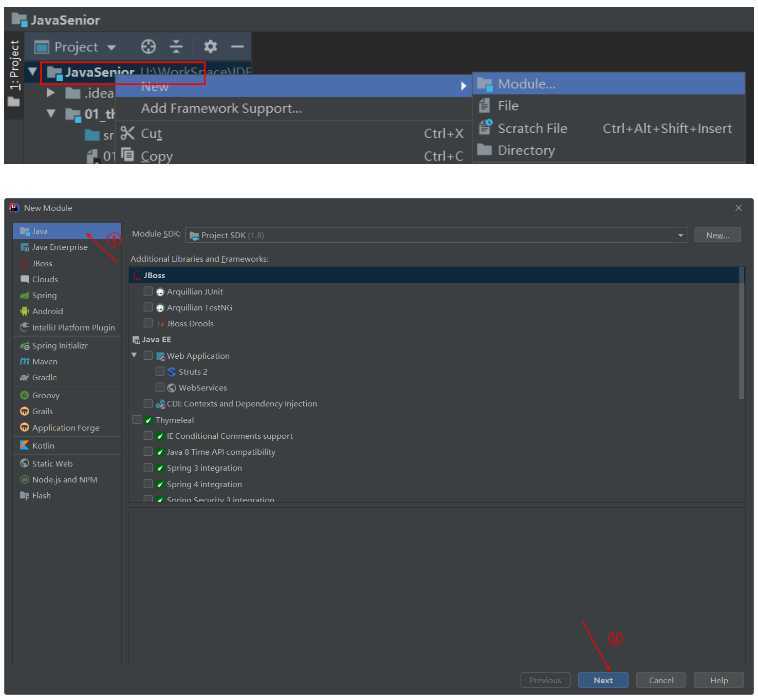The height and width of the screenshot is (698, 758).
Task: Check the Arquillian TestNG checkbox
Action: tap(148, 307)
